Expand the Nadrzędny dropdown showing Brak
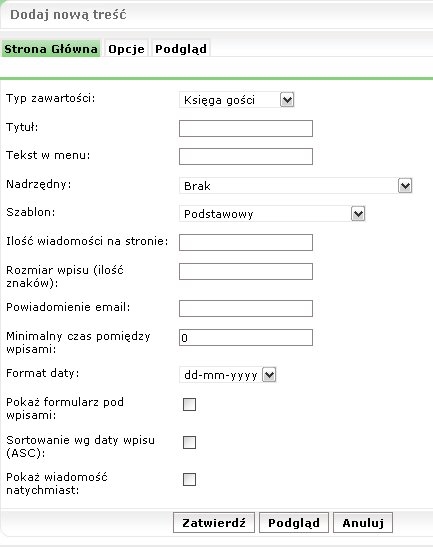The image size is (433, 547). 296,186
